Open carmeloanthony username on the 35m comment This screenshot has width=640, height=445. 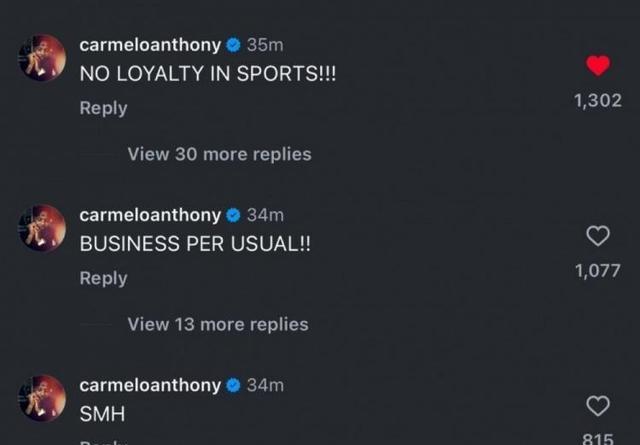(150, 45)
